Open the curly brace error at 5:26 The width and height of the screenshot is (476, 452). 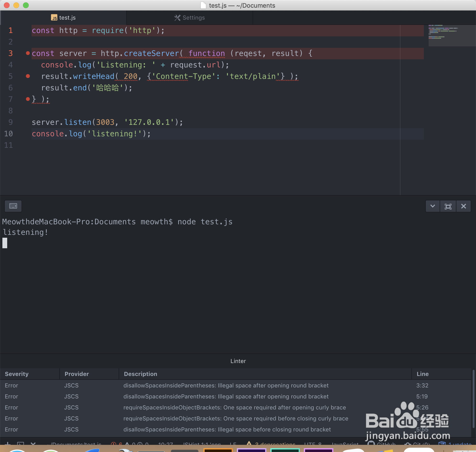(234, 407)
